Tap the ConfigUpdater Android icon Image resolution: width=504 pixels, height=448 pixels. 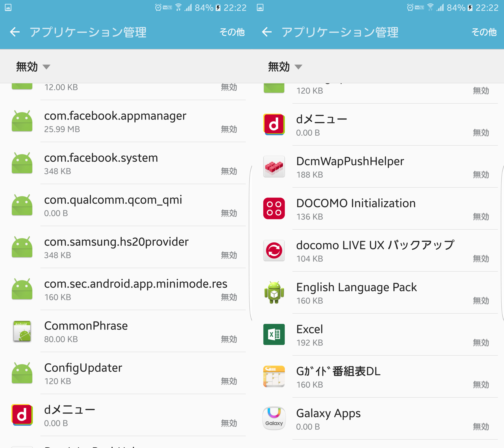(22, 373)
